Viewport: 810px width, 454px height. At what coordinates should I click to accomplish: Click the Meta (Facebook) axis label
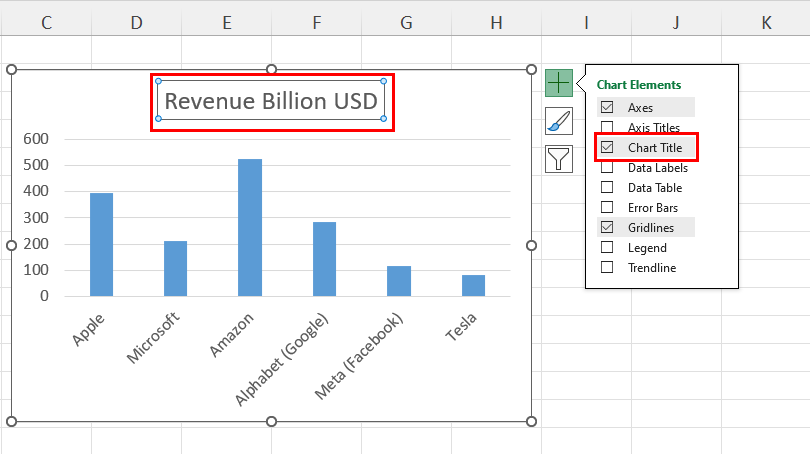click(359, 356)
